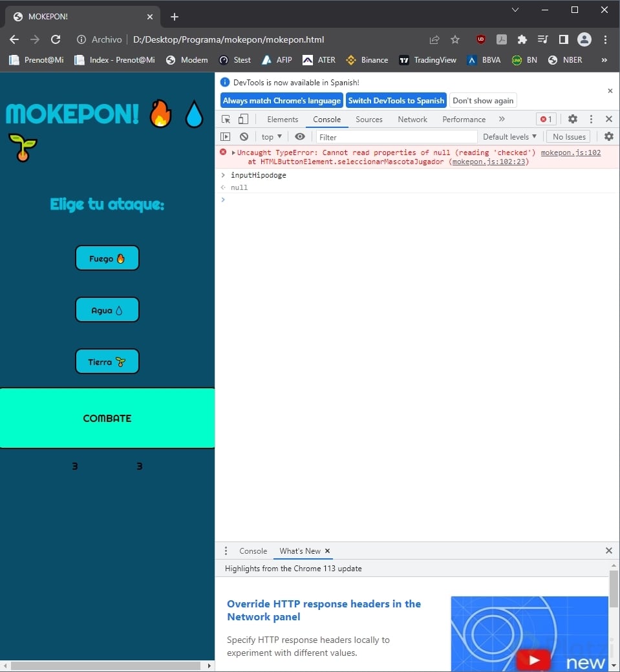Click the page horizontal scrollbar
The image size is (620, 672).
(x=105, y=666)
